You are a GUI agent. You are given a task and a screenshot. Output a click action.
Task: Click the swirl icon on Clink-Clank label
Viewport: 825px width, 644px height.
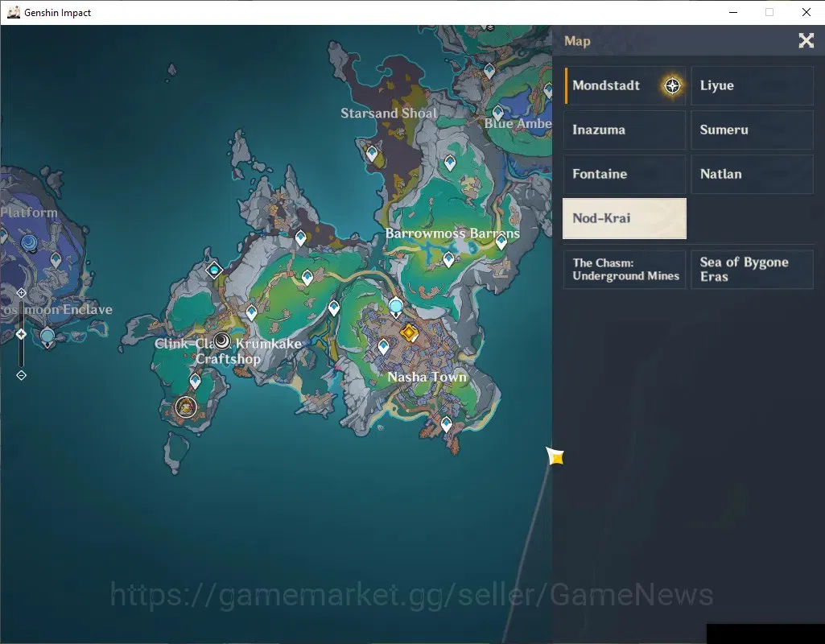tap(222, 341)
